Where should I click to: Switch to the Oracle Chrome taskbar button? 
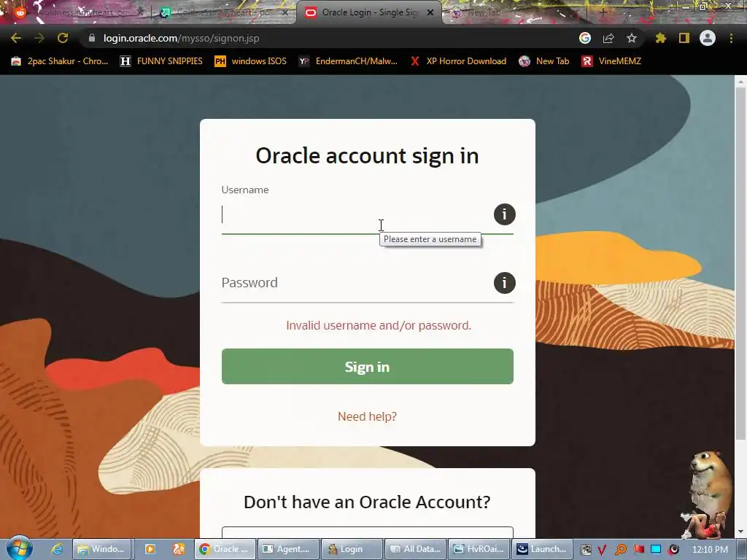click(x=225, y=549)
